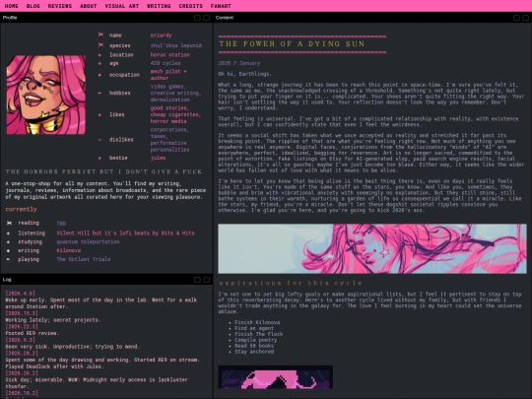Click the horus station location value

pyautogui.click(x=170, y=54)
